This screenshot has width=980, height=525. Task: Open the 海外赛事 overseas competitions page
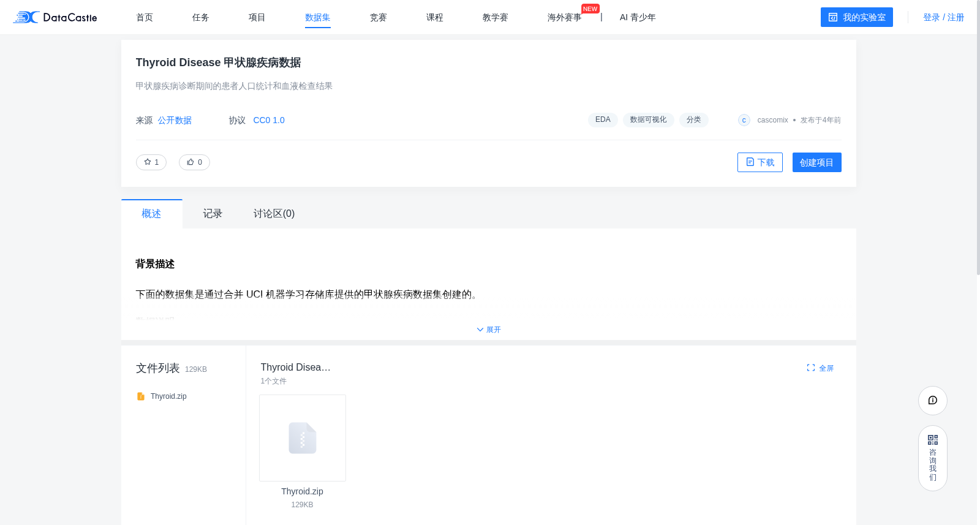point(565,17)
